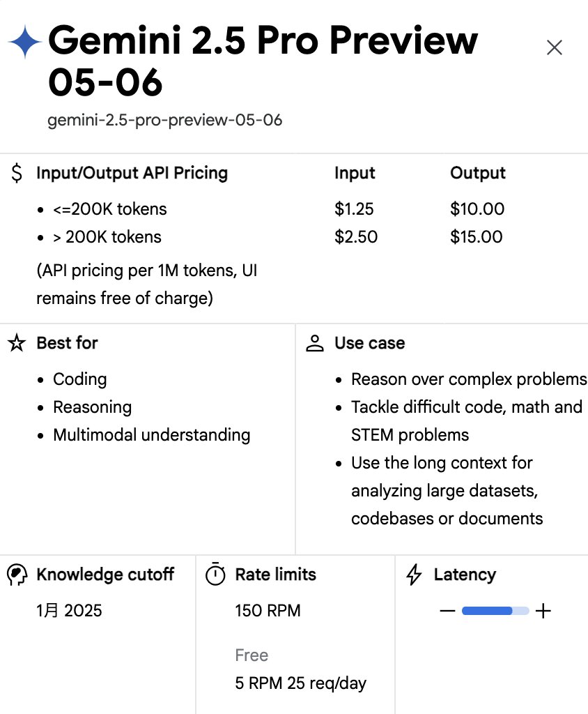This screenshot has width=588, height=714.
Task: Click the blue Gemini sparkle logo
Action: [x=25, y=41]
